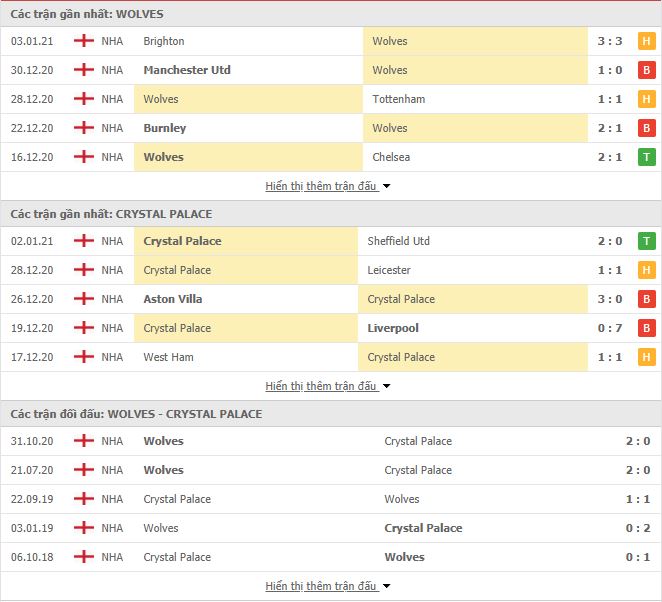Click the green T badge for Wolves vs Chelsea

pyautogui.click(x=646, y=157)
